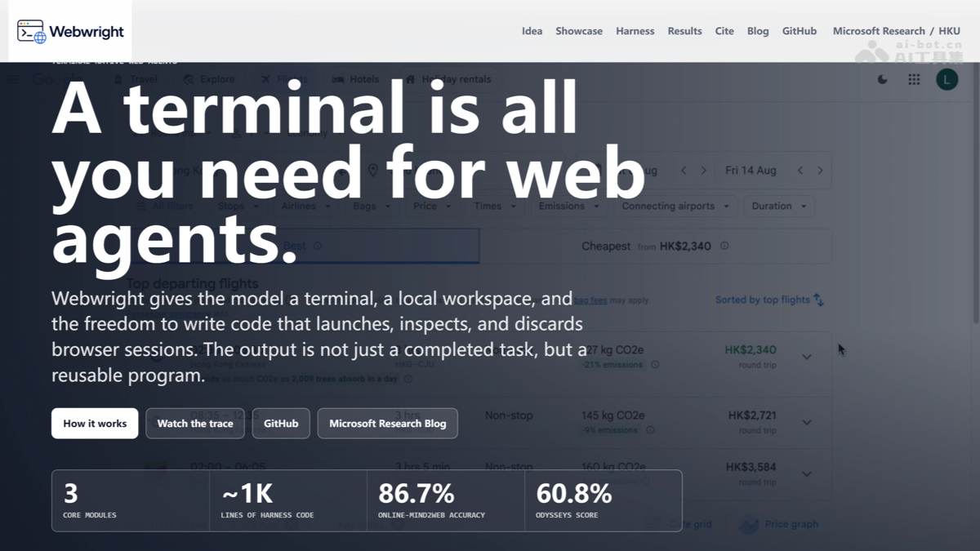Open the Google apps grid icon

[914, 79]
